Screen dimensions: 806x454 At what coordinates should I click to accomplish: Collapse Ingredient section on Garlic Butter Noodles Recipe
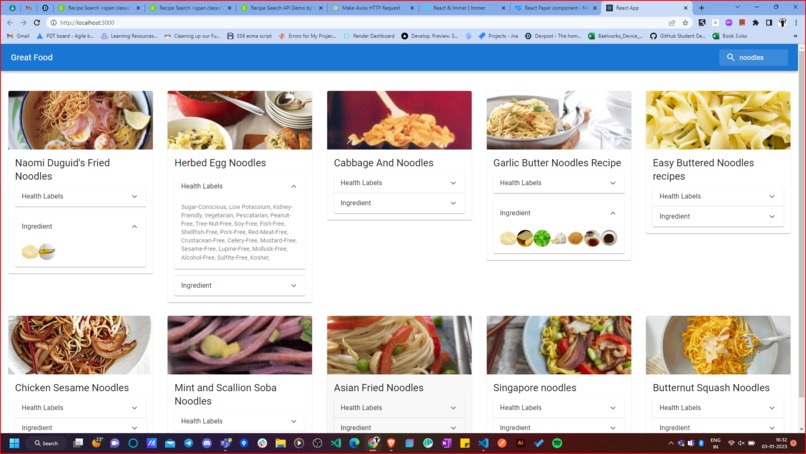[x=559, y=213]
